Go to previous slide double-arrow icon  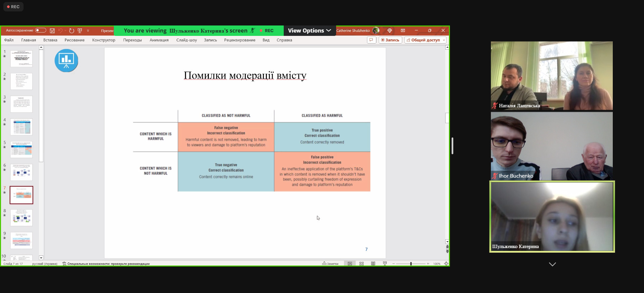447,247
